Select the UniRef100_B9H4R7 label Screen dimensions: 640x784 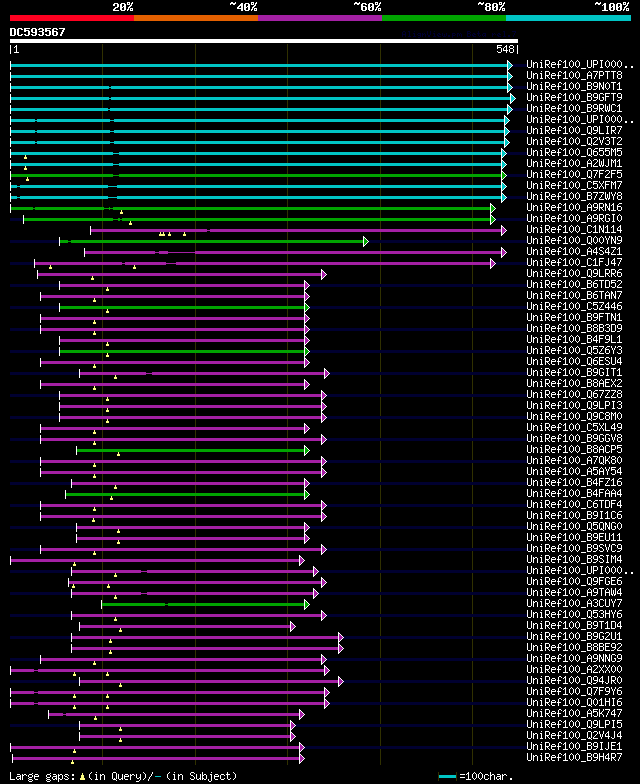coord(574,758)
